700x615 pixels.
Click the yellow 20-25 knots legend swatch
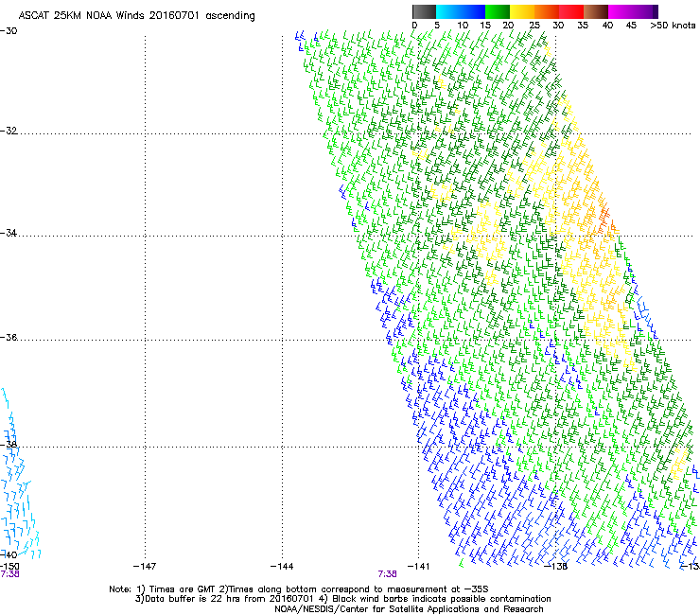click(x=522, y=11)
